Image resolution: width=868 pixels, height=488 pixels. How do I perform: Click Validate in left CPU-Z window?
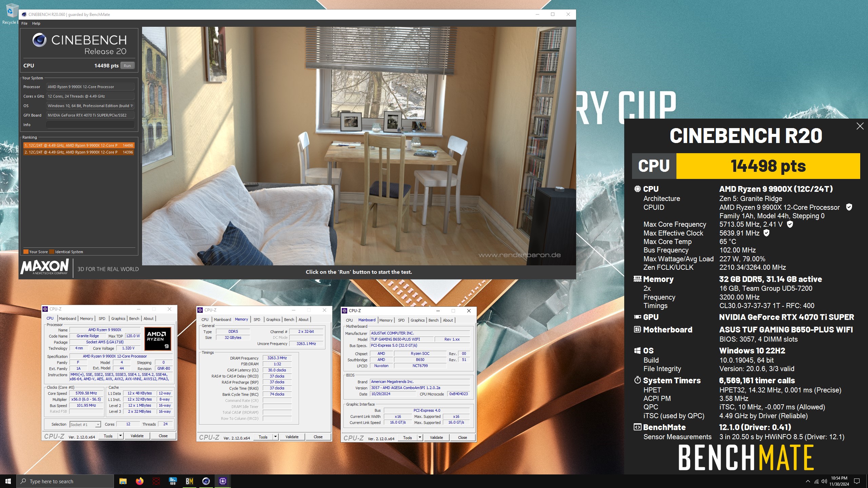tap(137, 436)
